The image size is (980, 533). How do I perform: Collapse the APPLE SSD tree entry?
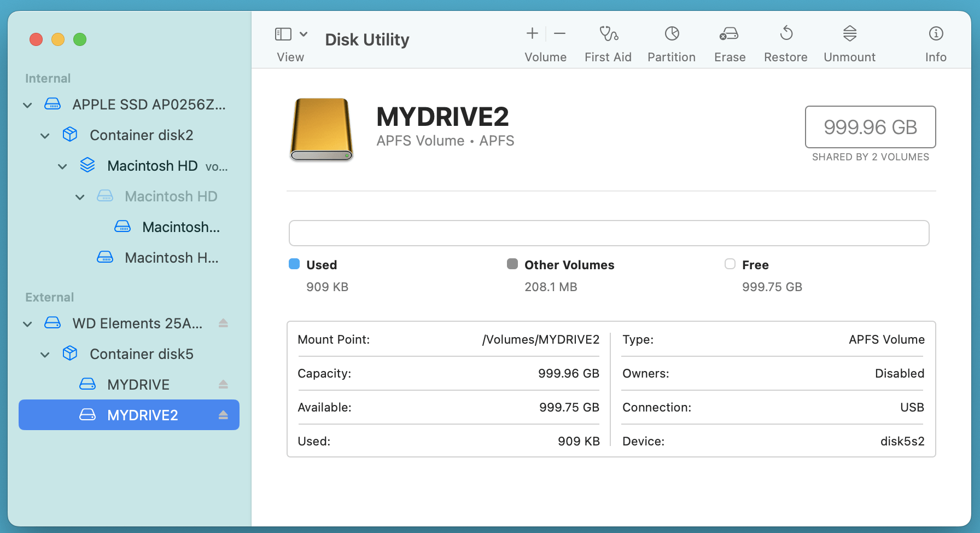(x=27, y=105)
